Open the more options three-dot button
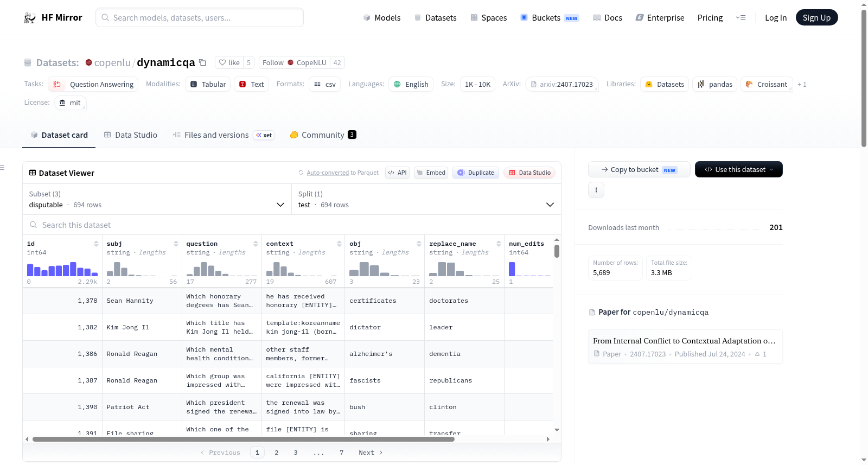The image size is (868, 465). pos(596,190)
